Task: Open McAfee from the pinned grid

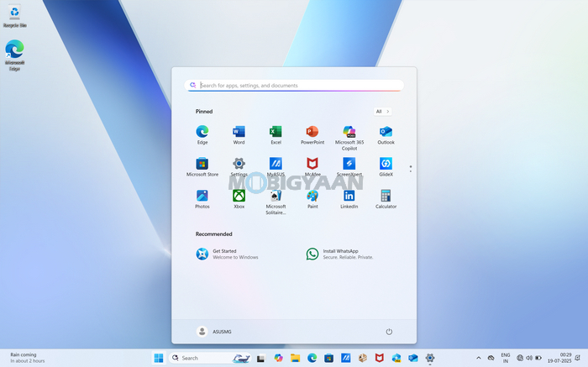Action: (x=312, y=167)
